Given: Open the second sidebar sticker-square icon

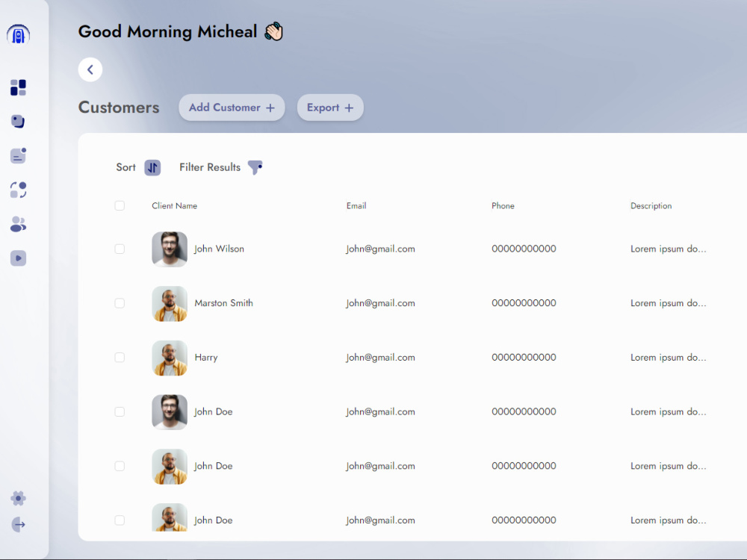Looking at the screenshot, I should click(x=18, y=122).
